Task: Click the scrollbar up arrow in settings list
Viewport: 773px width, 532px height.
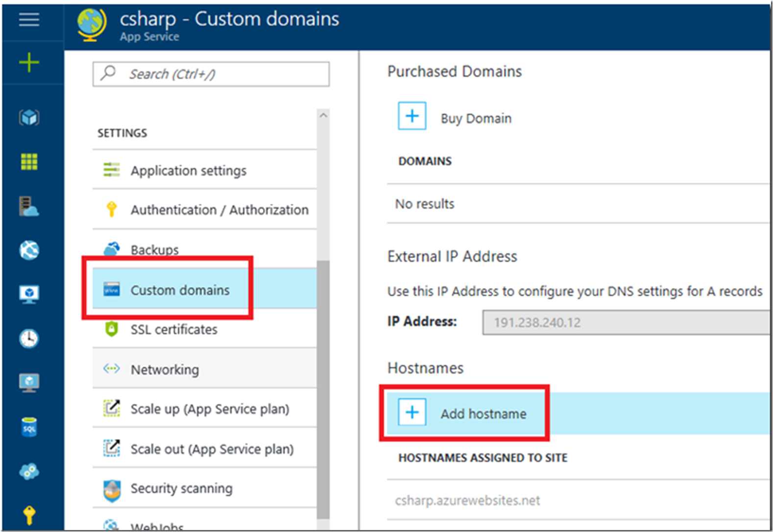Action: pyautogui.click(x=323, y=116)
